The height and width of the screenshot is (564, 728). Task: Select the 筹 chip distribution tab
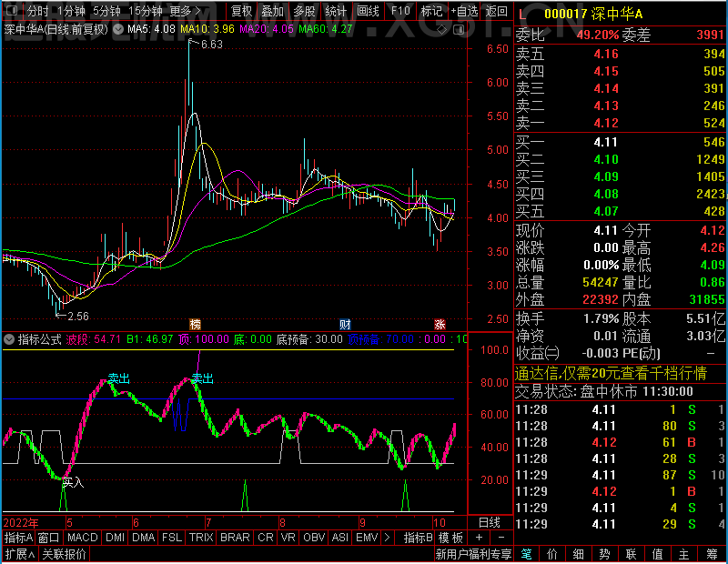[x=712, y=554]
